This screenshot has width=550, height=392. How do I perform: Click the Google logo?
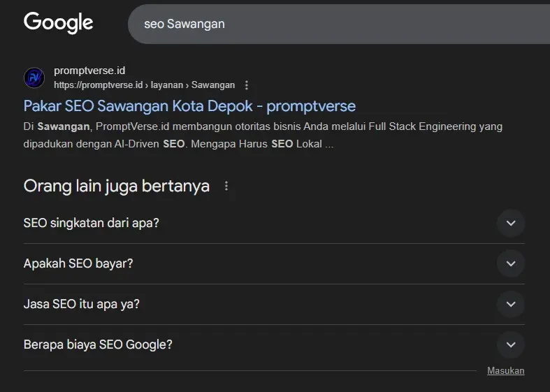pyautogui.click(x=58, y=23)
